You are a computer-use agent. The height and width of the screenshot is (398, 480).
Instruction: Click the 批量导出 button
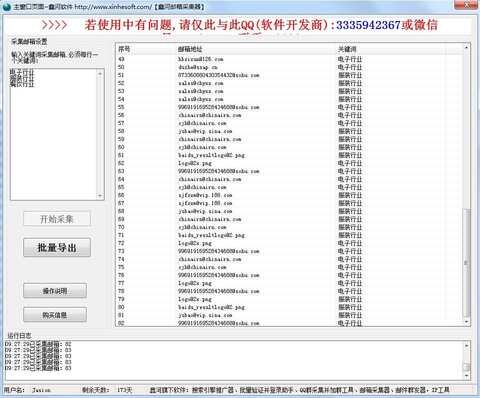[x=57, y=247]
